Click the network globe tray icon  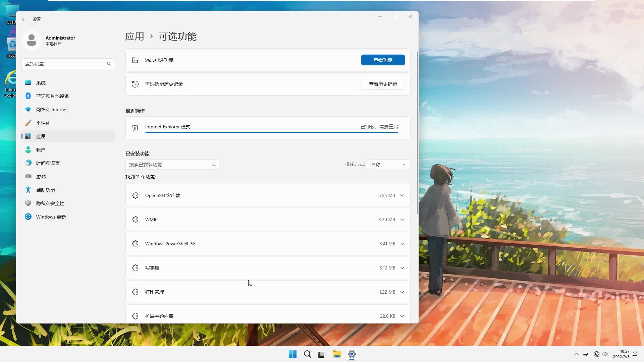597,354
